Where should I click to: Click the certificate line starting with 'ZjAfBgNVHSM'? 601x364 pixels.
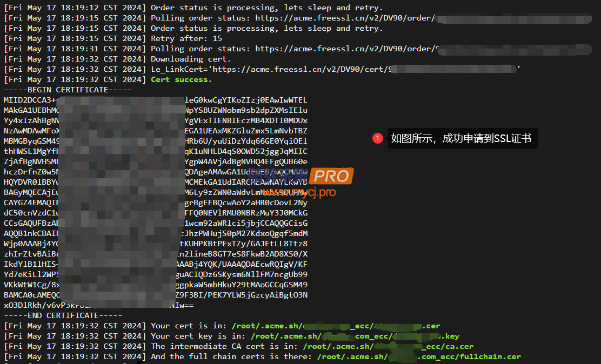click(x=156, y=161)
